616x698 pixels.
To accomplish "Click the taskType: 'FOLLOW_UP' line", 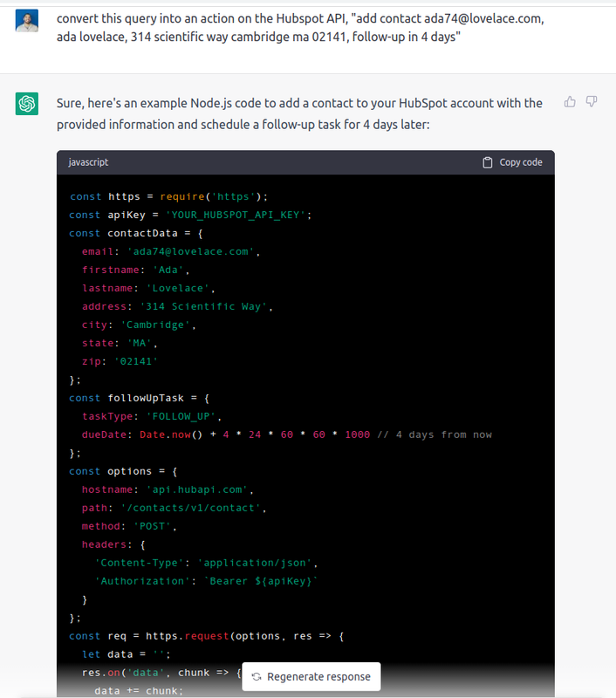I will pos(152,416).
